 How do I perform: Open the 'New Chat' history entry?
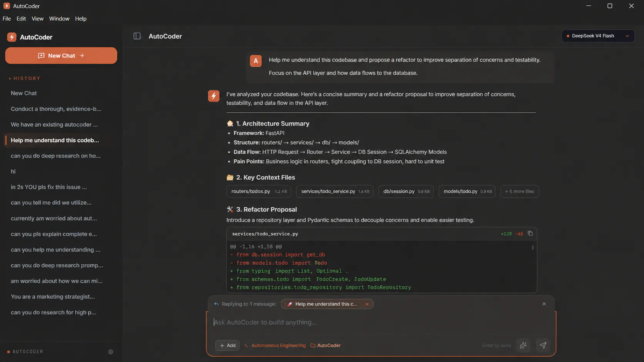[61, 93]
